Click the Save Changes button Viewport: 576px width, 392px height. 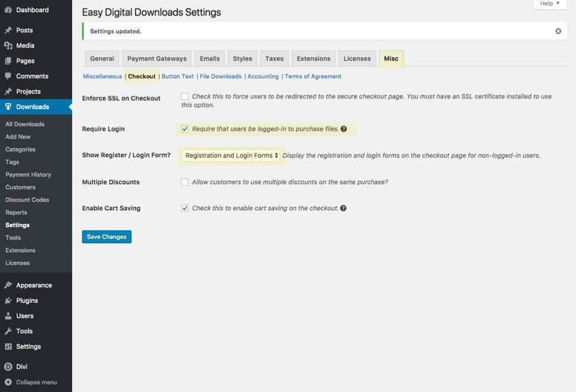click(x=107, y=237)
